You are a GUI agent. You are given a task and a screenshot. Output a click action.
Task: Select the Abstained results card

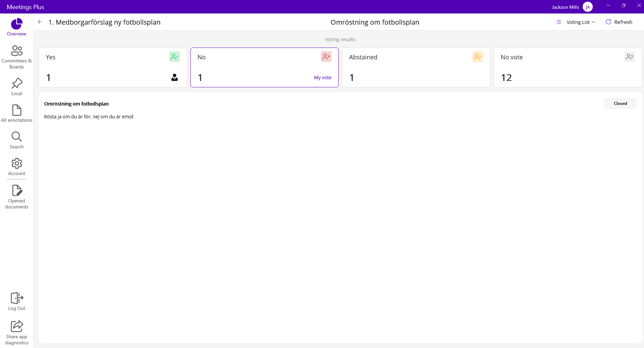(x=416, y=67)
